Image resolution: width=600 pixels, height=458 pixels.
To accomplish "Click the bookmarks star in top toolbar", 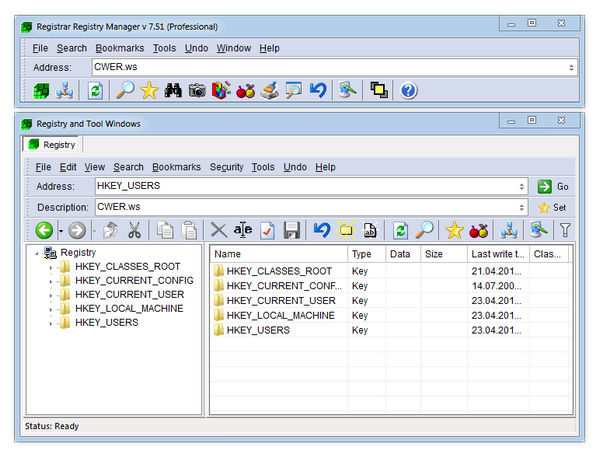I will tap(149, 91).
